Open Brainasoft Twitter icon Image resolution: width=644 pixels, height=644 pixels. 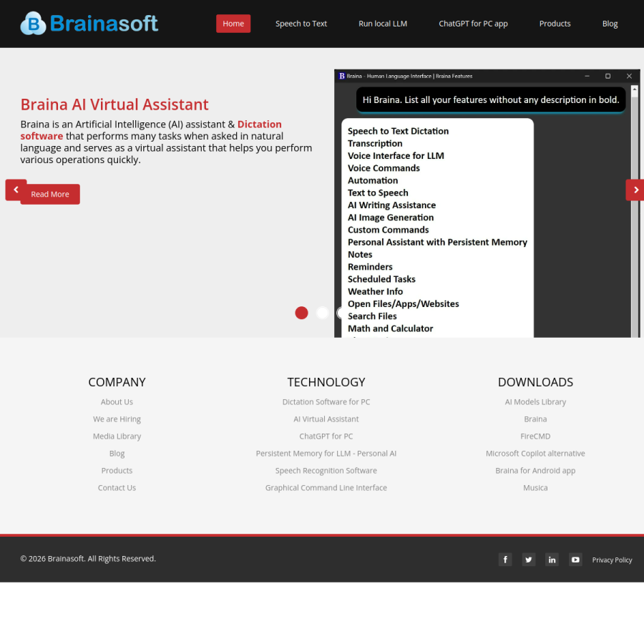(529, 560)
